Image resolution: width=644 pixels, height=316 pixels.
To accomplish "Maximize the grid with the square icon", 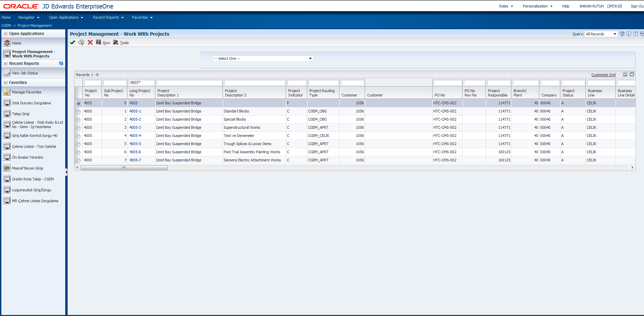I will (x=632, y=74).
